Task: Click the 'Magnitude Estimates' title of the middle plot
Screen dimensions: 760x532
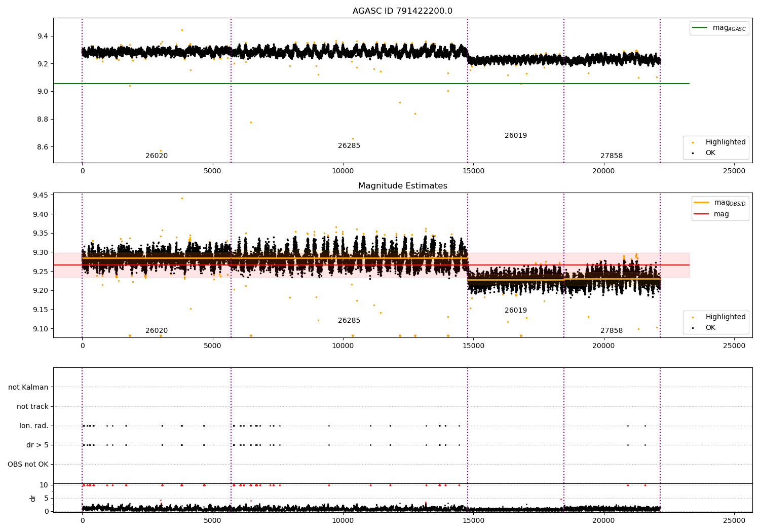Action: pos(402,186)
